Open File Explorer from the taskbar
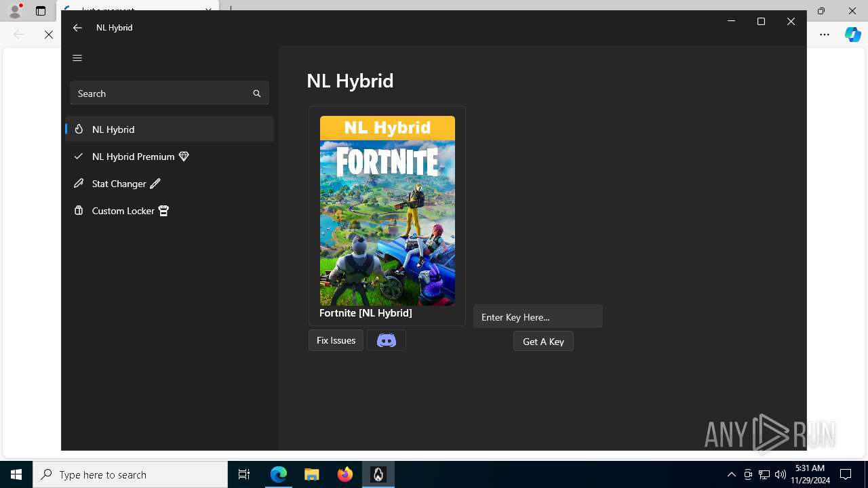This screenshot has height=488, width=868. tap(312, 474)
